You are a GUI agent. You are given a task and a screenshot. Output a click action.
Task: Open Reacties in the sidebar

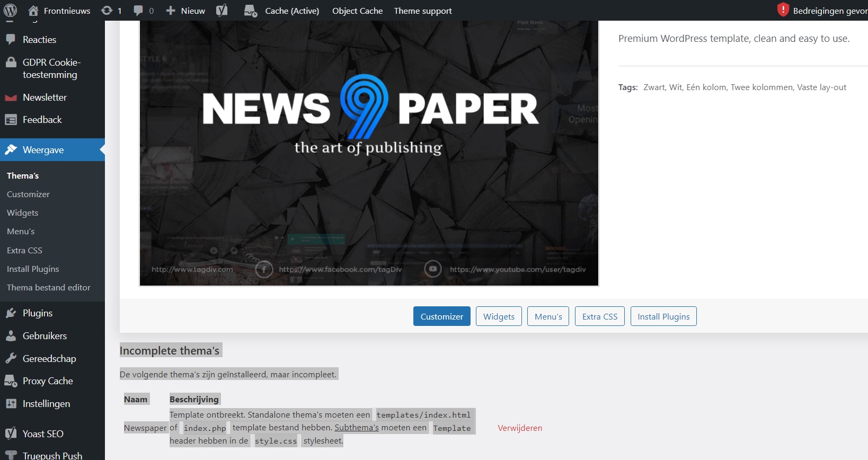(39, 40)
